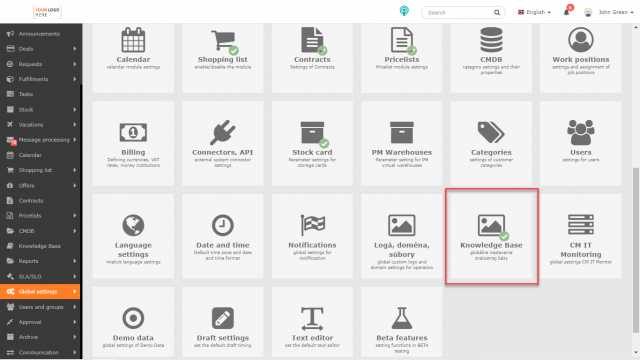Expand the Requests sidebar arrow
The height and width of the screenshot is (360, 640).
75,64
